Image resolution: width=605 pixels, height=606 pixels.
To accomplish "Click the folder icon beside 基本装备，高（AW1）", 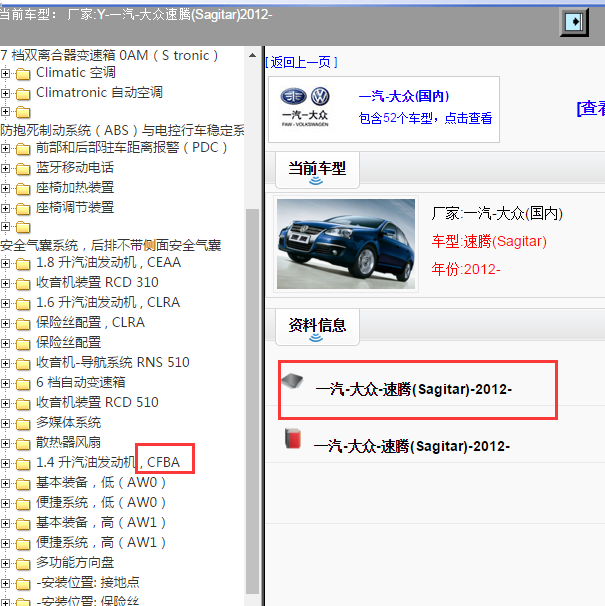I will pos(23,523).
